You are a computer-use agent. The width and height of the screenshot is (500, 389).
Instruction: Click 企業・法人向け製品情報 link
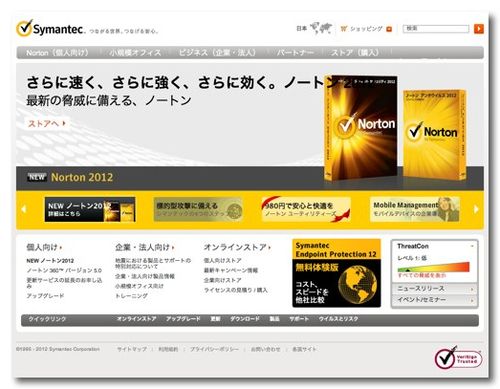pyautogui.click(x=145, y=276)
